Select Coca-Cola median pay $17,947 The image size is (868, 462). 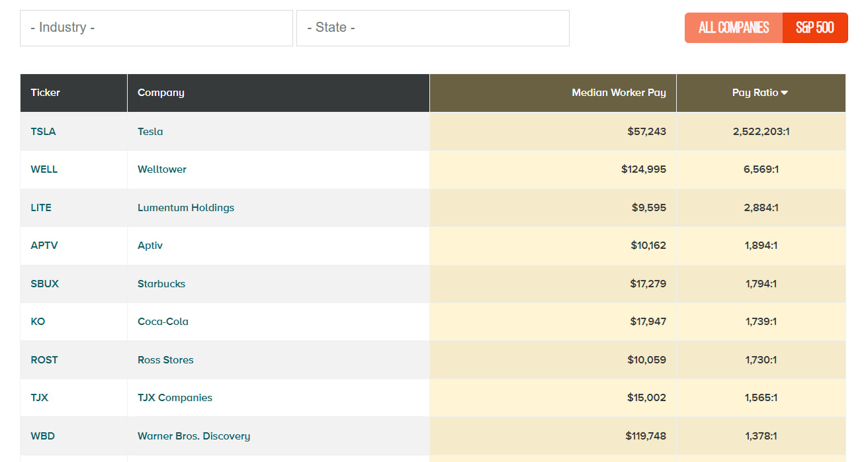pos(648,322)
